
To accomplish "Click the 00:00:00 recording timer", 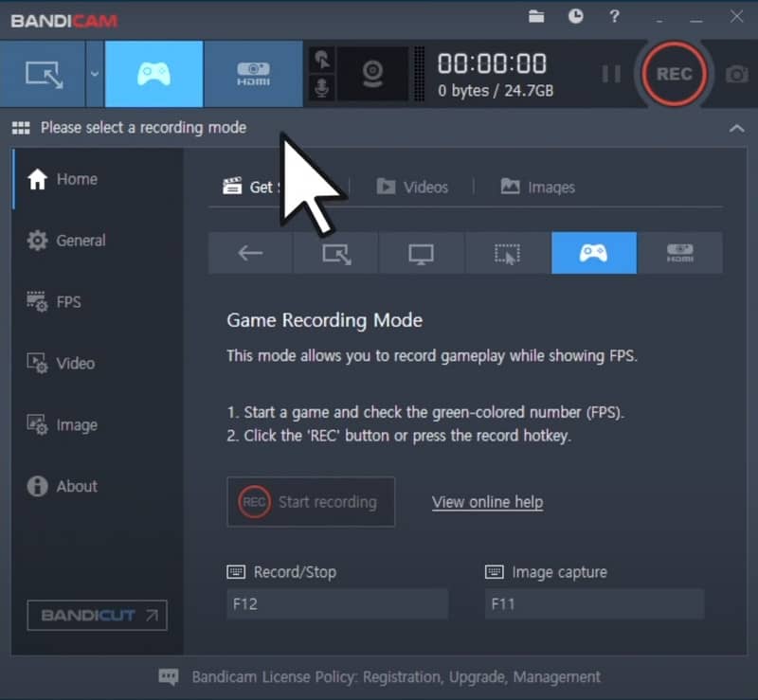I will pos(492,63).
